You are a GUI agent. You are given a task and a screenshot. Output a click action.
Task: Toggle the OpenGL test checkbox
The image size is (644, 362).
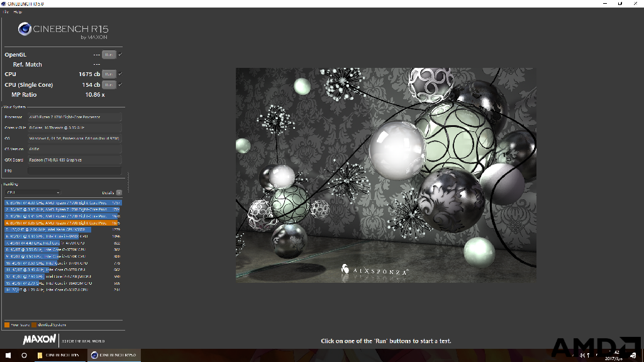point(120,54)
